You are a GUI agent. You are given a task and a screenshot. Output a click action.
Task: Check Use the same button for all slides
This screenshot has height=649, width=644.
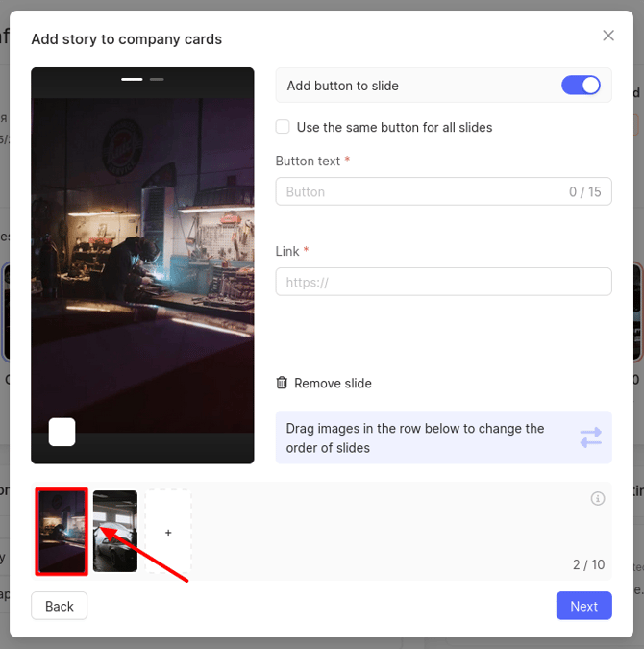point(283,127)
